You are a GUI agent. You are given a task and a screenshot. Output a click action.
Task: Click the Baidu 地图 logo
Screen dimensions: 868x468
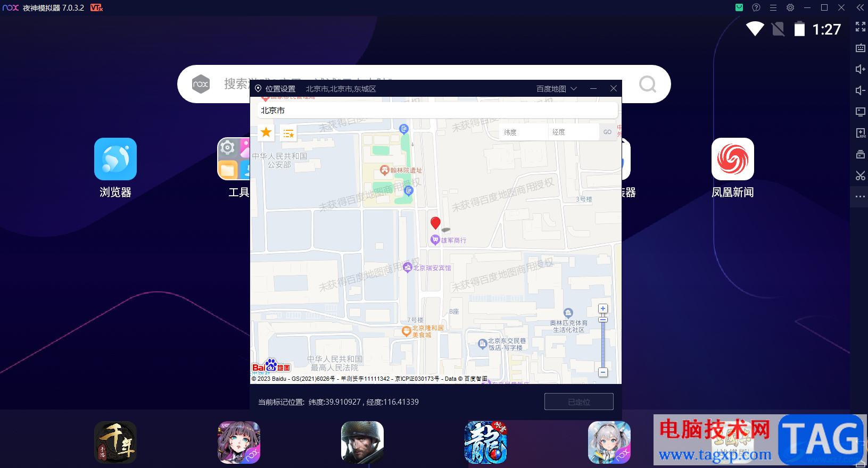click(x=271, y=365)
